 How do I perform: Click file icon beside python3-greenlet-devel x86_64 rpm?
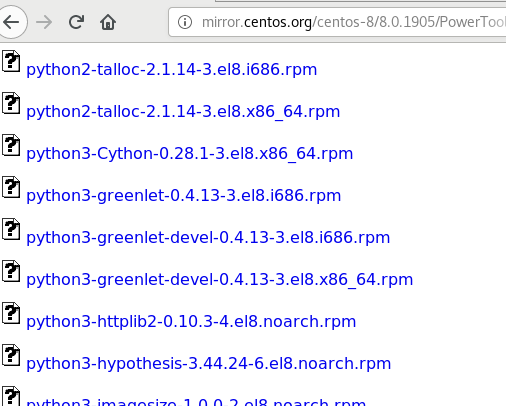[x=11, y=271]
